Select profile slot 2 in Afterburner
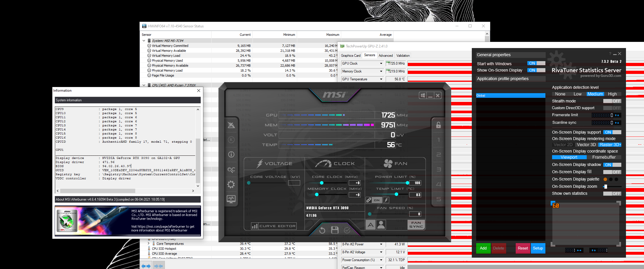 pos(439,155)
